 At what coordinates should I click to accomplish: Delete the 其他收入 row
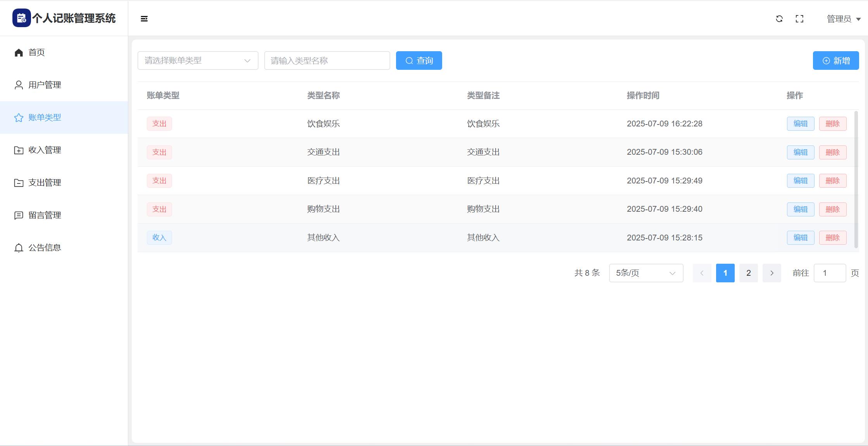click(832, 238)
